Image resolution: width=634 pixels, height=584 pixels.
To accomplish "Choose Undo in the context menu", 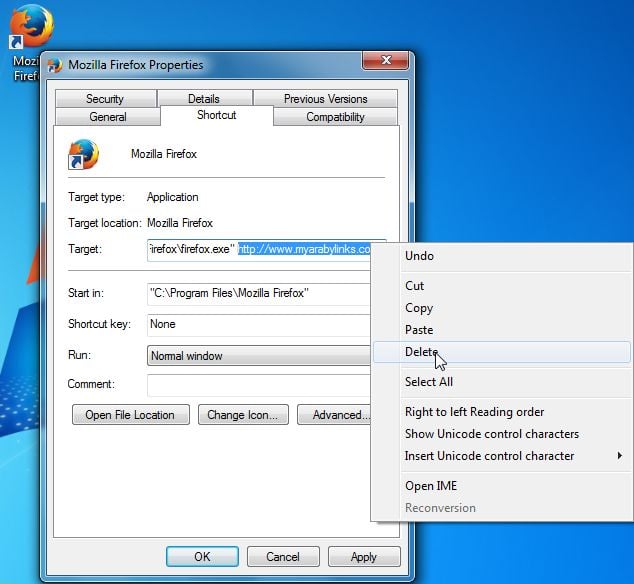I will (x=502, y=256).
